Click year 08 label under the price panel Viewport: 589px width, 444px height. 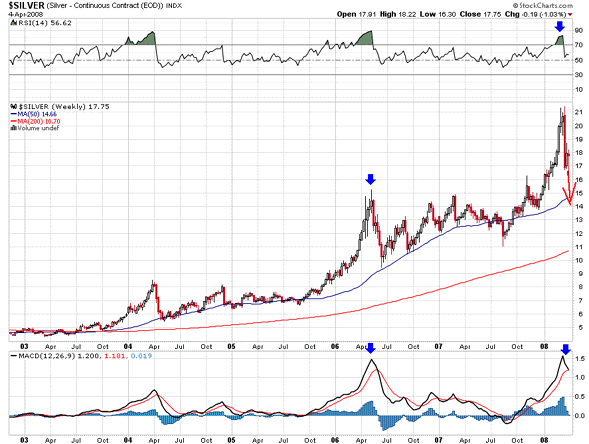pos(544,346)
